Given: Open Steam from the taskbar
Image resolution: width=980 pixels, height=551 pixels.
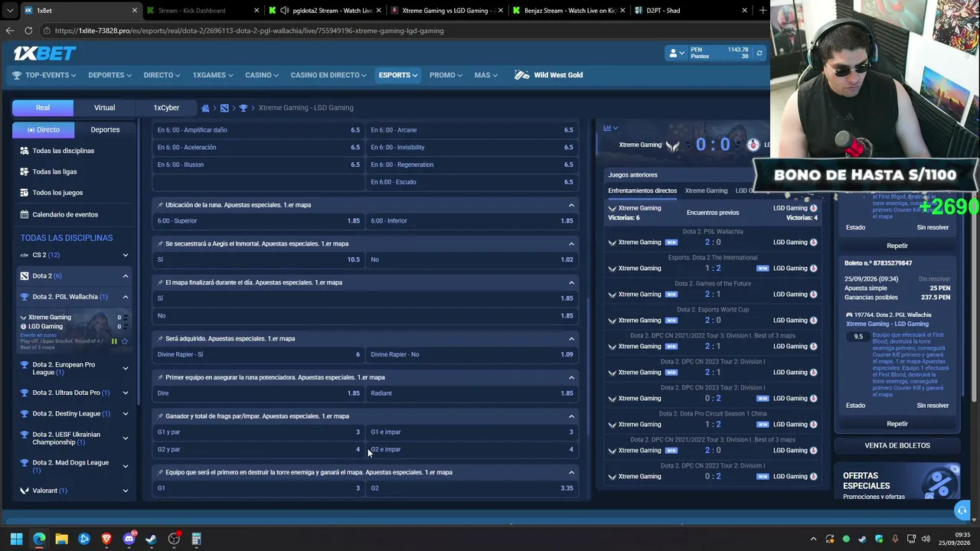Looking at the screenshot, I should pyautogui.click(x=152, y=539).
